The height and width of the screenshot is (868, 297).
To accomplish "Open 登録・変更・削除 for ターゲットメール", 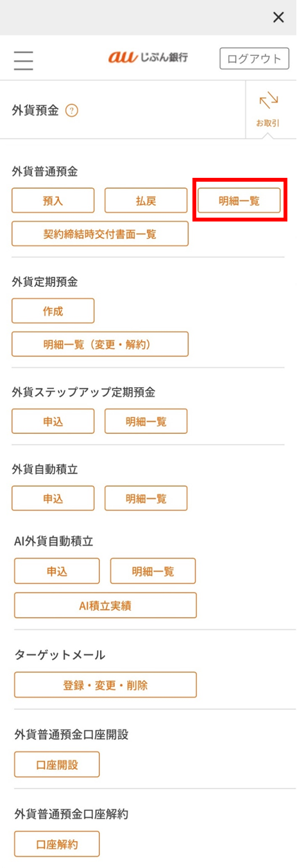I will 105,685.
